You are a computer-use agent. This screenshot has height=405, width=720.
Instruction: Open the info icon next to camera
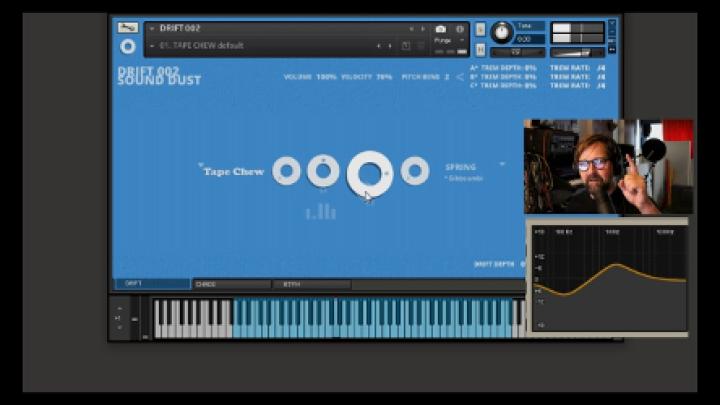[x=460, y=29]
